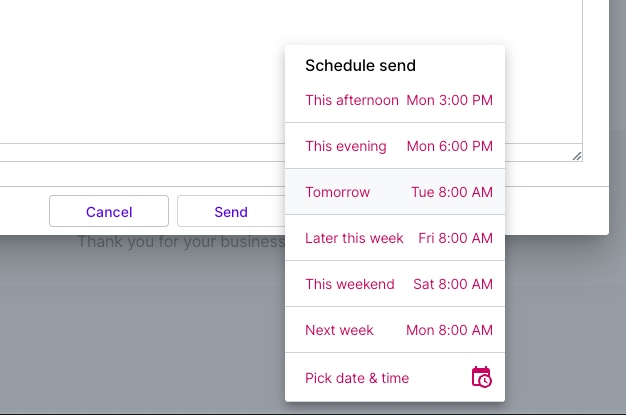The width and height of the screenshot is (626, 415).
Task: Click the Mon 3:00 PM time label
Action: 450,100
